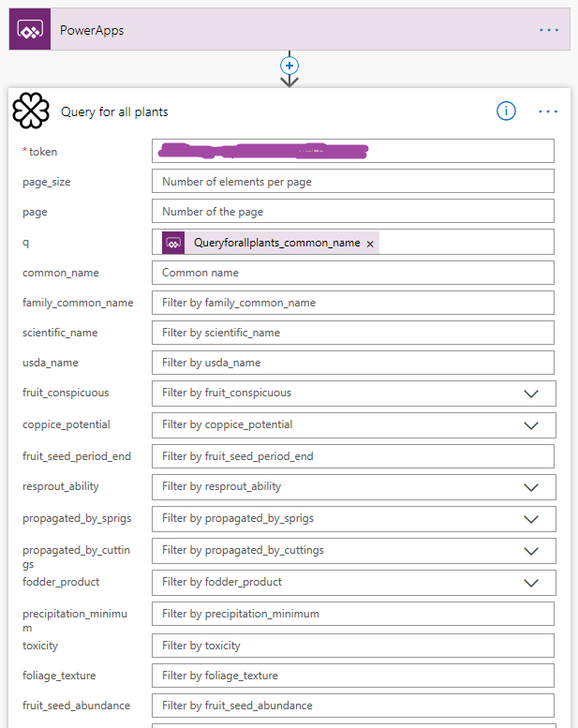Expand the propagated_by_cuttings dropdown
Viewport: 578px width, 728px height.
point(531,551)
